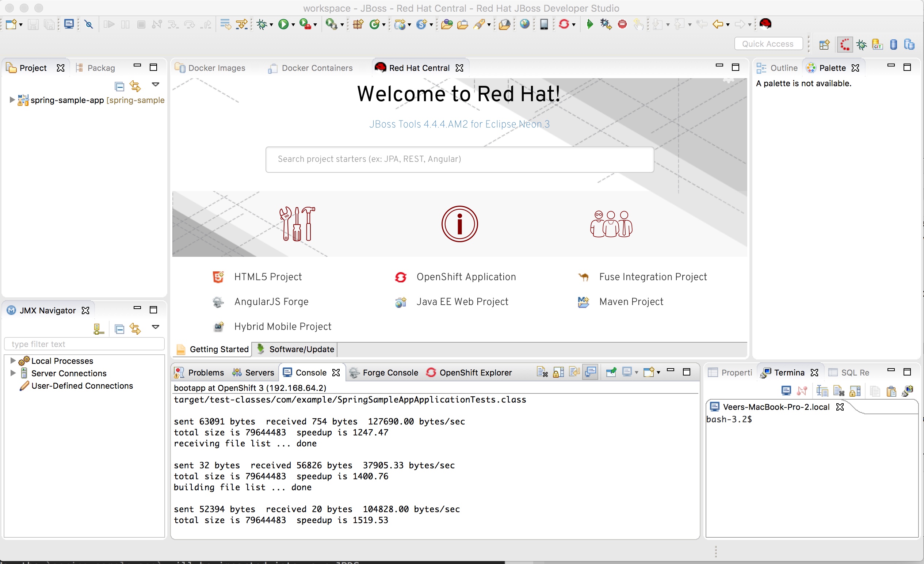Open the Problems tab
The width and height of the screenshot is (924, 564).
point(199,372)
